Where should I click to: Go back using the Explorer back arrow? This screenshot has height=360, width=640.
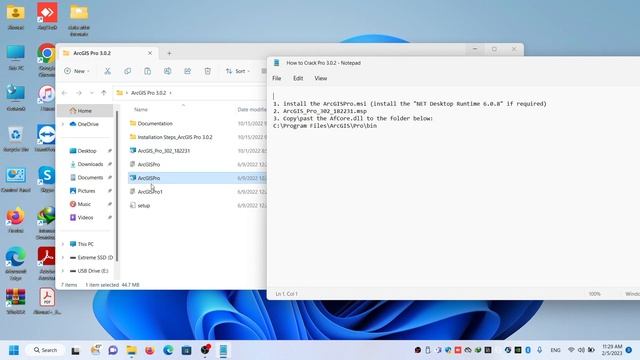(64, 93)
